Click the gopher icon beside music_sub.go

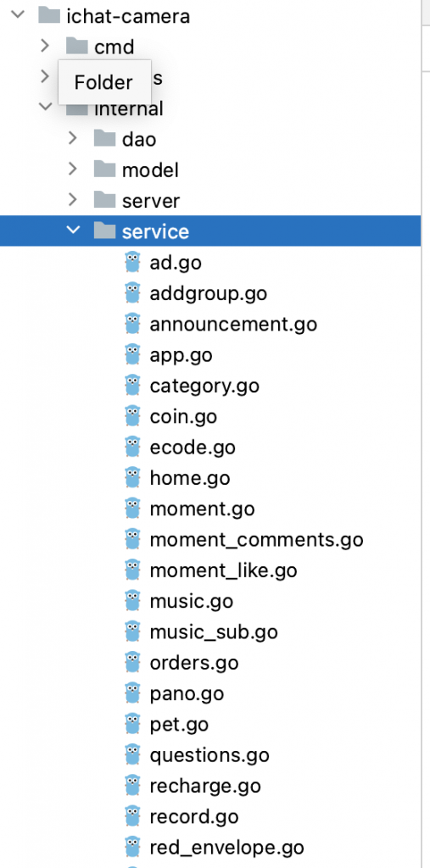(x=132, y=632)
